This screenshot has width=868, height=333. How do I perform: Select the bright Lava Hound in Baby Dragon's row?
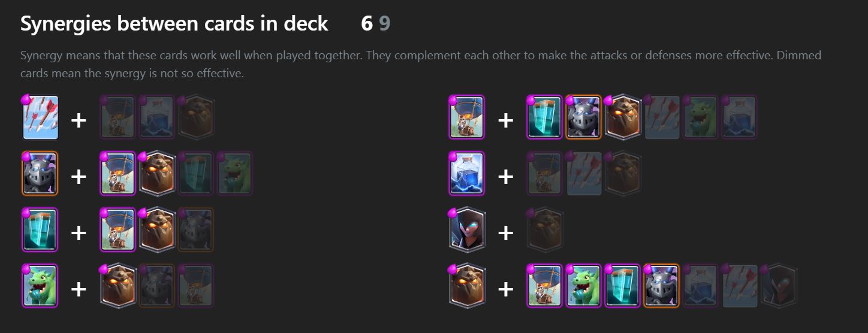coord(117,286)
